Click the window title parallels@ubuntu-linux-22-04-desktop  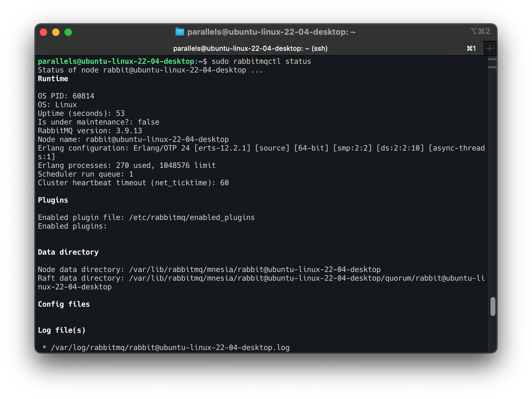click(x=272, y=32)
